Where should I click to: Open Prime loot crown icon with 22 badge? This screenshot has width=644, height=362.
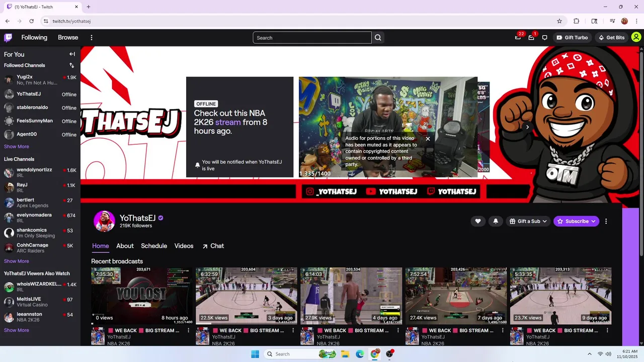pyautogui.click(x=518, y=38)
